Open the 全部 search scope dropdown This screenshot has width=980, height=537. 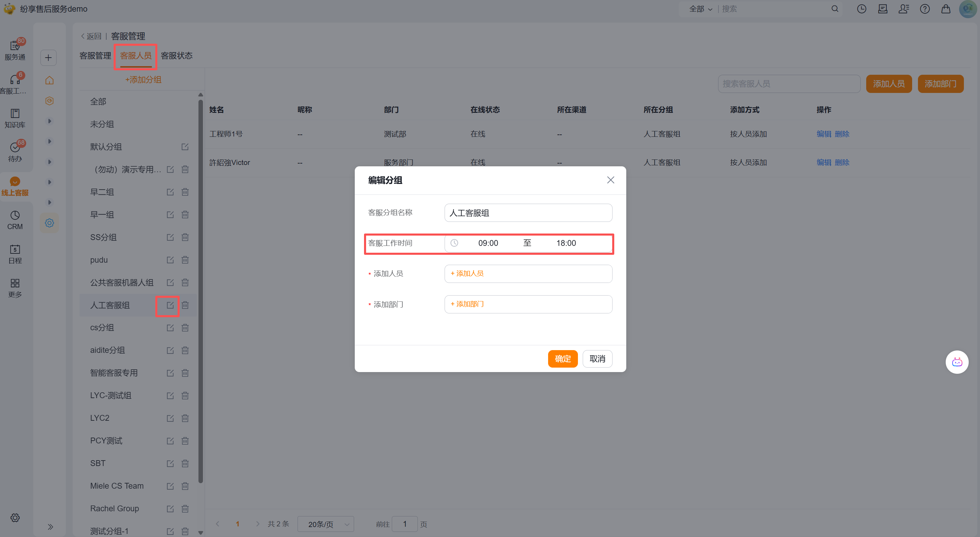point(700,9)
